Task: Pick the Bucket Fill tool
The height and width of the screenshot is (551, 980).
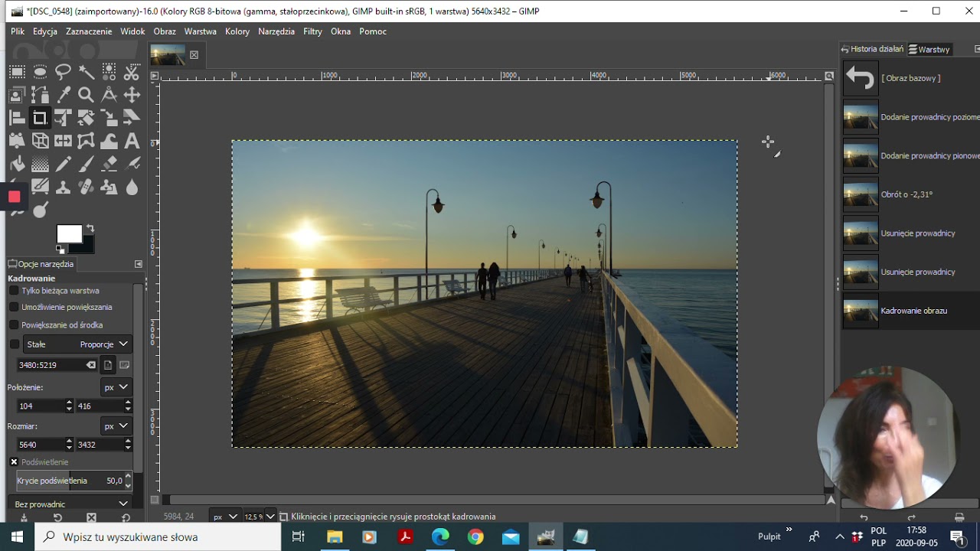Action: (x=17, y=164)
